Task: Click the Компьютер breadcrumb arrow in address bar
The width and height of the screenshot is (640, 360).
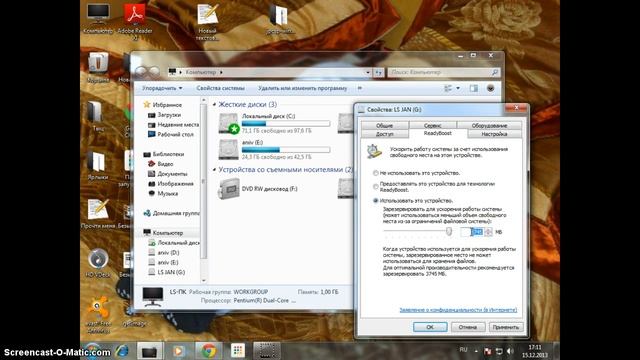Action: coord(221,72)
